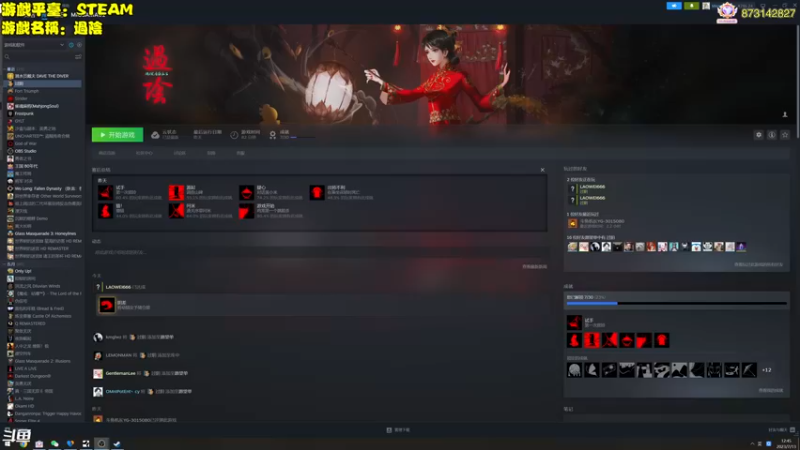Toggle the recent-activity clock icon in sidebar header
Screen dimensions: 800x450
coord(71,45)
